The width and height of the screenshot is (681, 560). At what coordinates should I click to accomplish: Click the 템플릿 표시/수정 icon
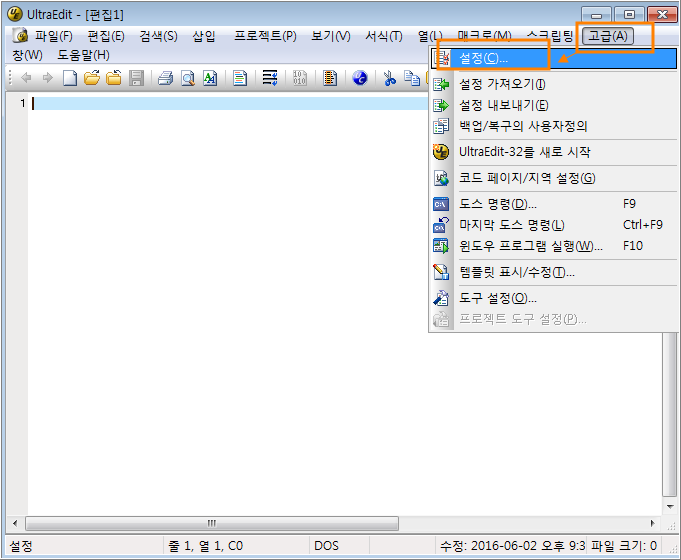pos(441,272)
